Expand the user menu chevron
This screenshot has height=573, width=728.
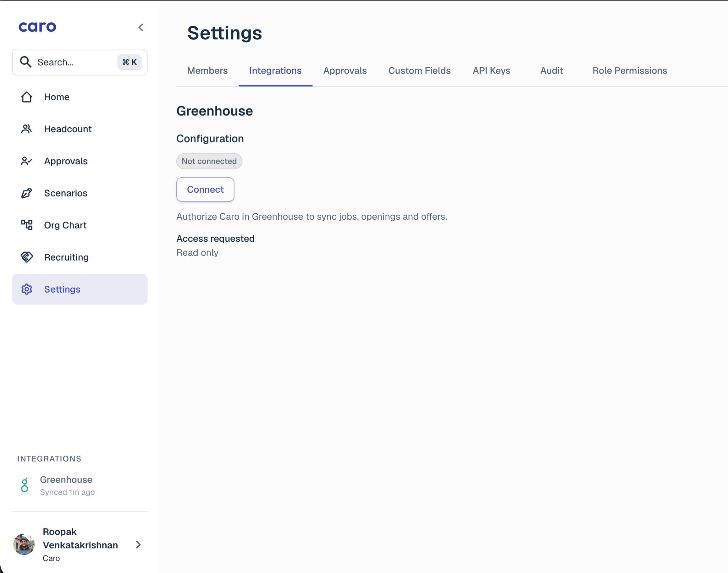[138, 545]
